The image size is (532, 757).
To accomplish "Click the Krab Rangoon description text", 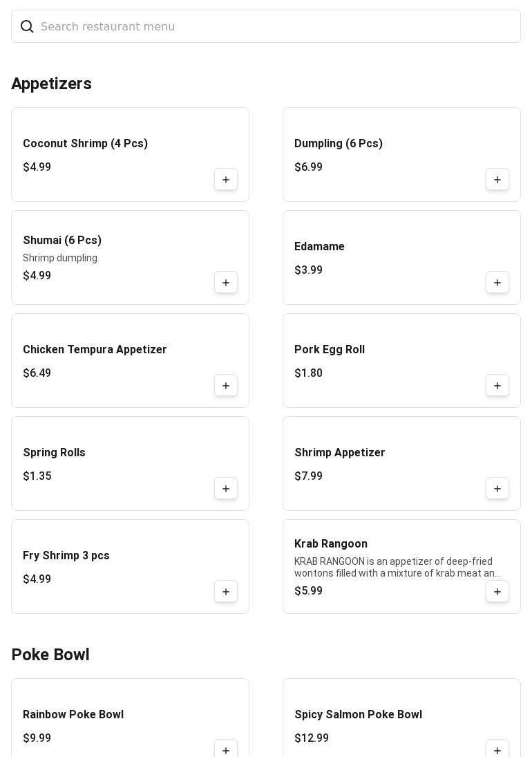I will [x=397, y=567].
